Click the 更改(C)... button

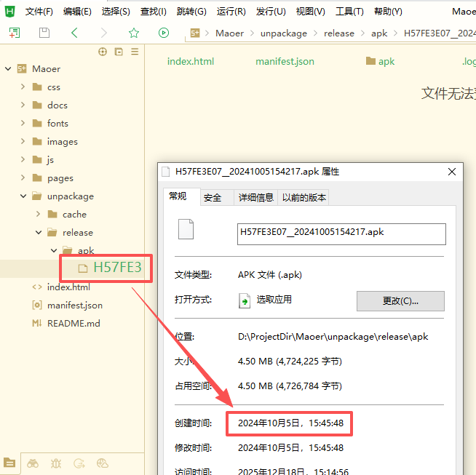(400, 301)
